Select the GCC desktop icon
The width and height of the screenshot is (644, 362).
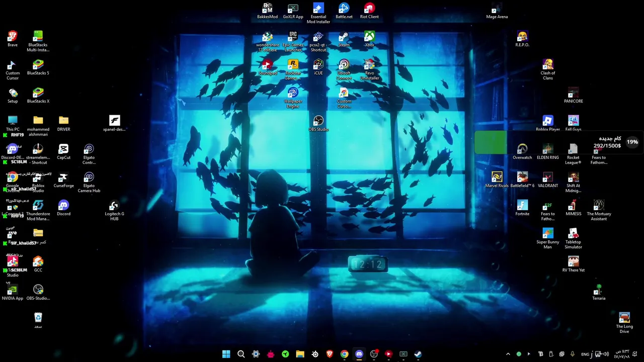38,264
